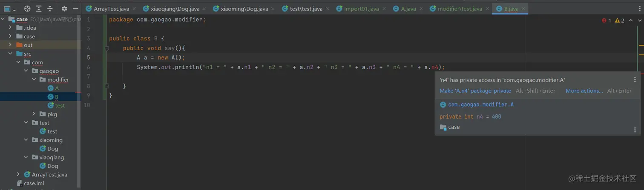Select test class under test package

point(52,131)
